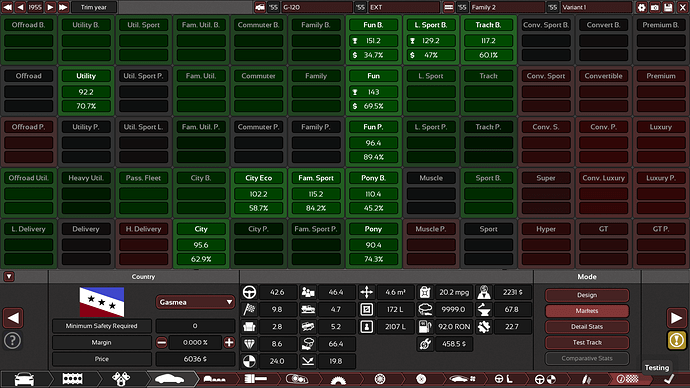Image resolution: width=690 pixels, height=388 pixels.
Task: Select the City Eco market tile
Action: coord(259,193)
